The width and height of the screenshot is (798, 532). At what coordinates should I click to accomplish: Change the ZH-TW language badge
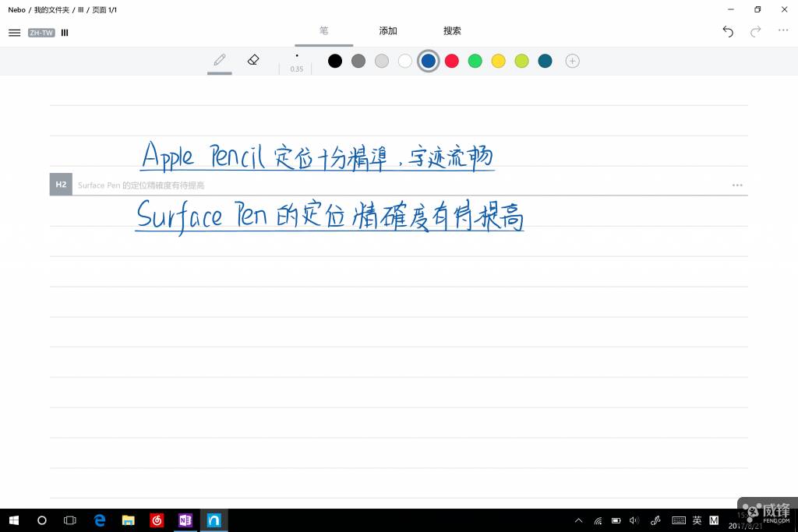[41, 33]
